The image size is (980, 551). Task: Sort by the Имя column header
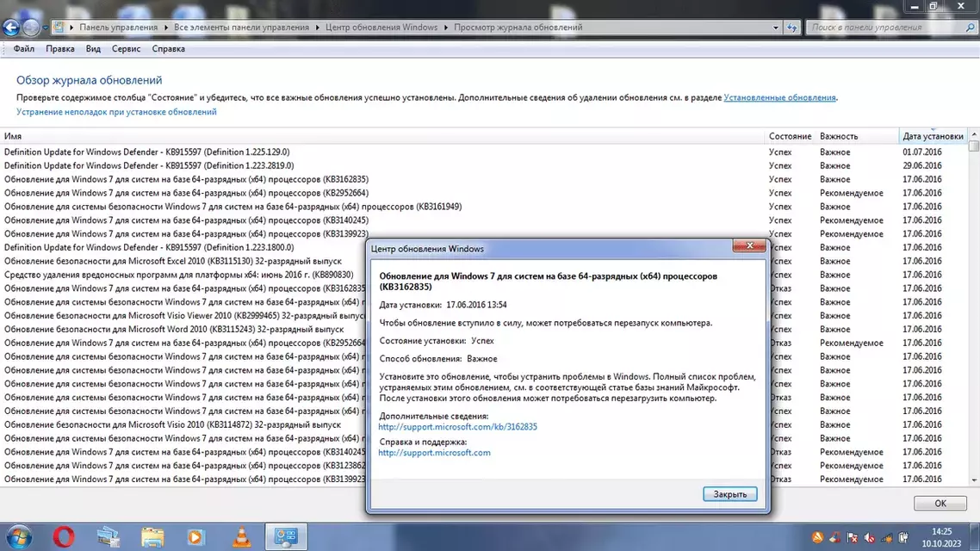click(382, 136)
